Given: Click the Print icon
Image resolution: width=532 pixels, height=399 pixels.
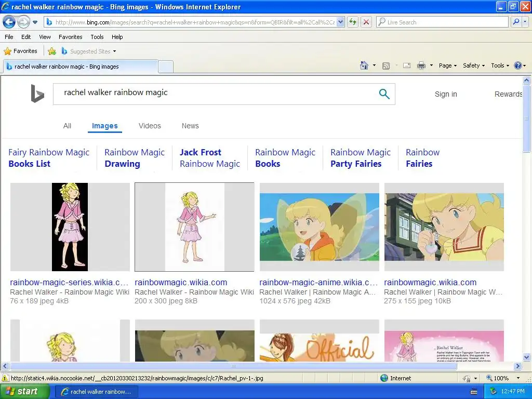Looking at the screenshot, I should 421,66.
